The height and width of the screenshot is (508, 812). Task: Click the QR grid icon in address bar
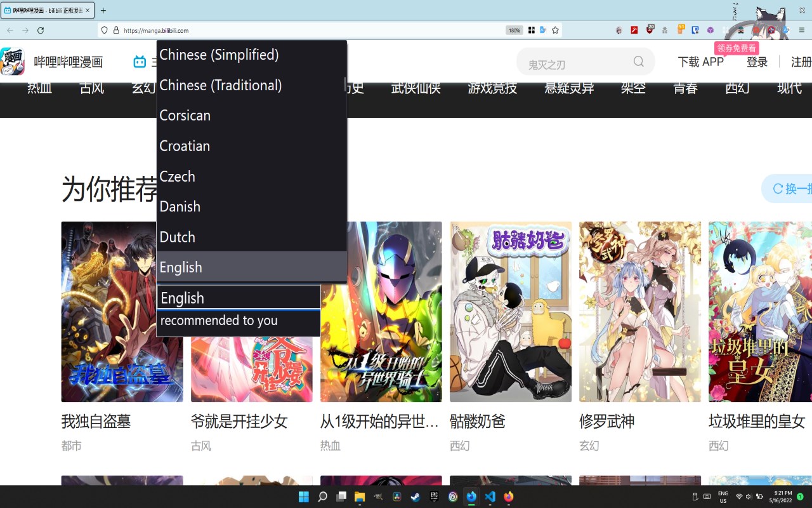(x=532, y=30)
